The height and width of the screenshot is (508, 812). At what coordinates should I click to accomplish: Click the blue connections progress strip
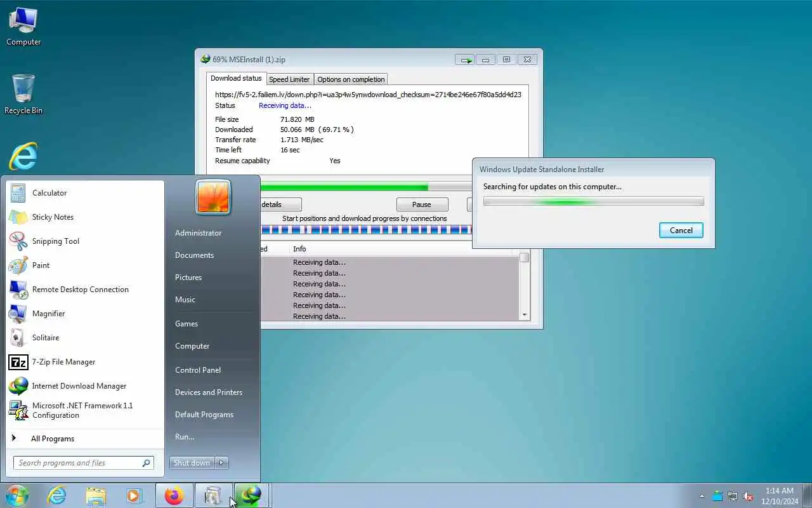click(366, 229)
